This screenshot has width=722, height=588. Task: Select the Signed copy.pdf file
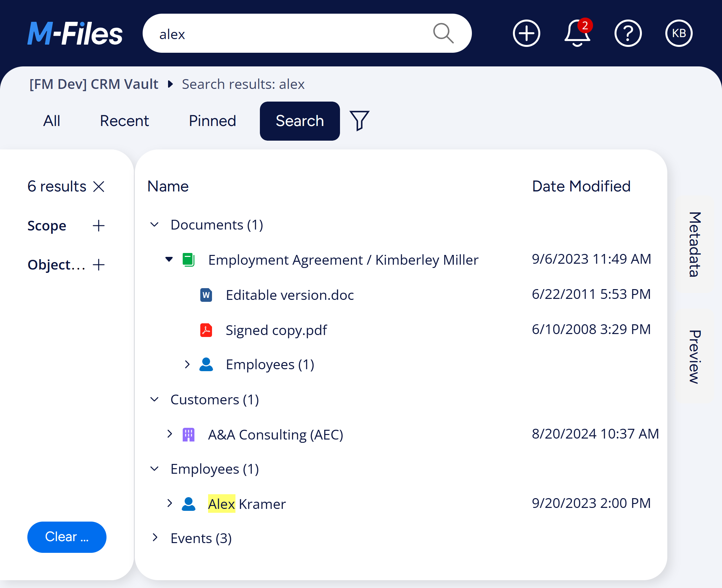276,330
